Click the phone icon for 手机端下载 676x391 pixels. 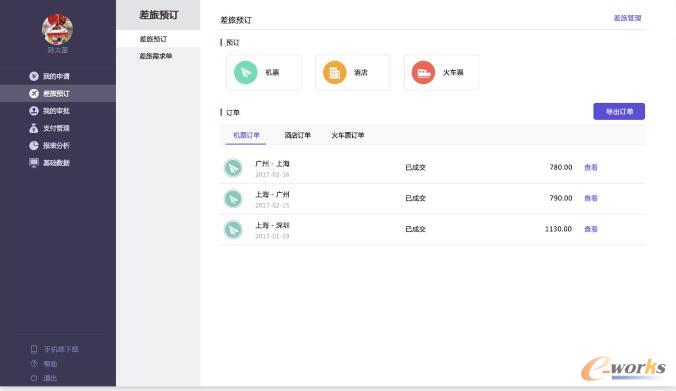tap(34, 349)
